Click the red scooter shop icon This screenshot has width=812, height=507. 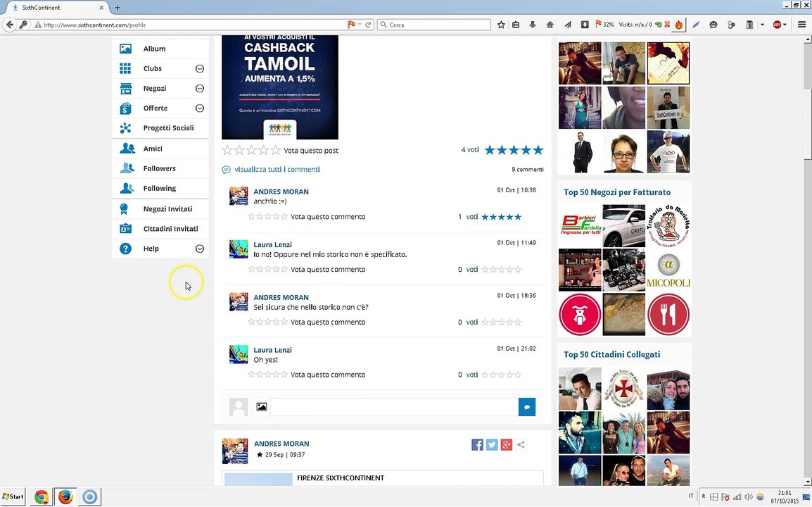point(580,314)
